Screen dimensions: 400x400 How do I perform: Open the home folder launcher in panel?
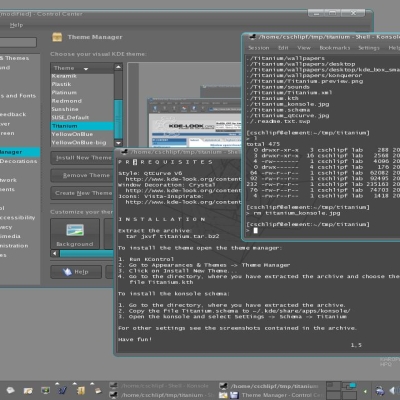point(28,390)
